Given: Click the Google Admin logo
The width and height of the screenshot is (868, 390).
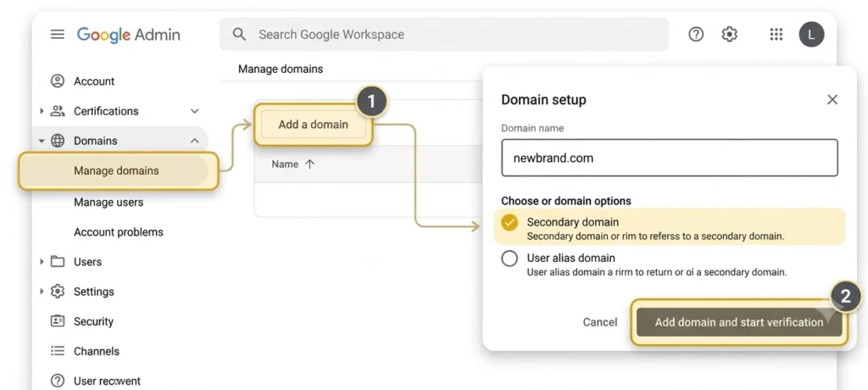Looking at the screenshot, I should (x=129, y=35).
